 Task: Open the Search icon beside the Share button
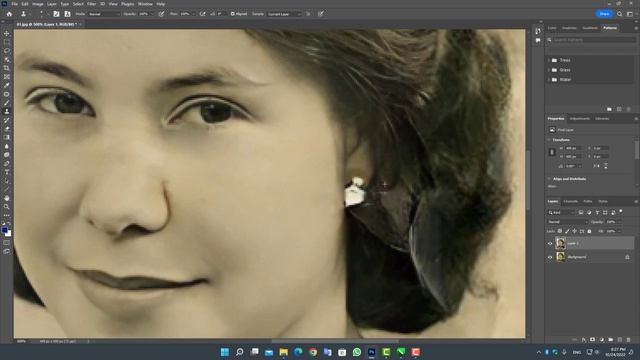620,14
